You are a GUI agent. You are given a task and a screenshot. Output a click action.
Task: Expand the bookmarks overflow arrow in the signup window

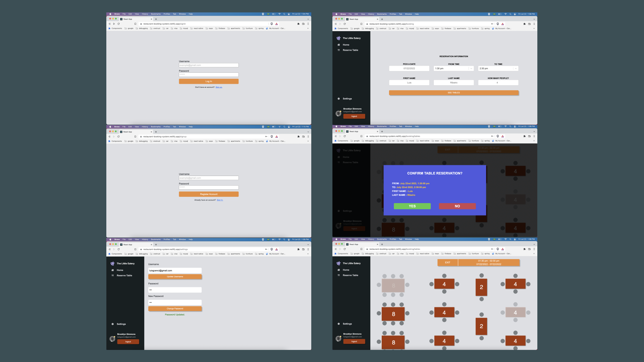tap(308, 141)
